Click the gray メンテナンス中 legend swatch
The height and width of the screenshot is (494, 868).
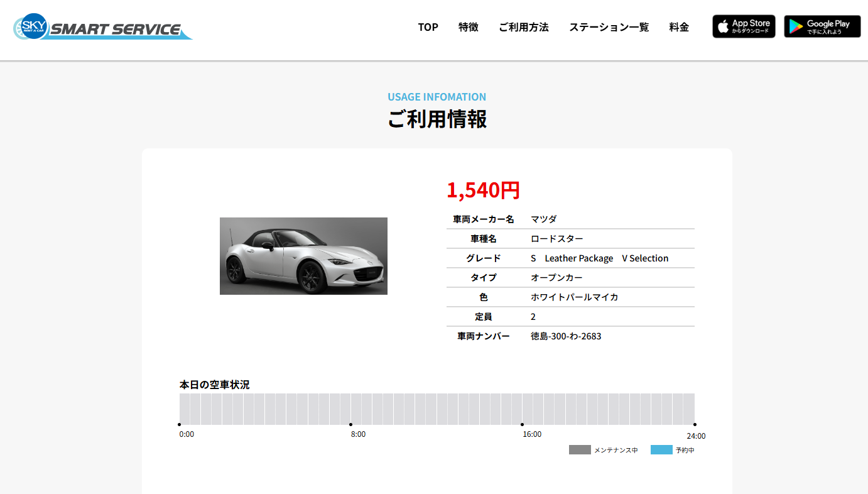tap(580, 450)
